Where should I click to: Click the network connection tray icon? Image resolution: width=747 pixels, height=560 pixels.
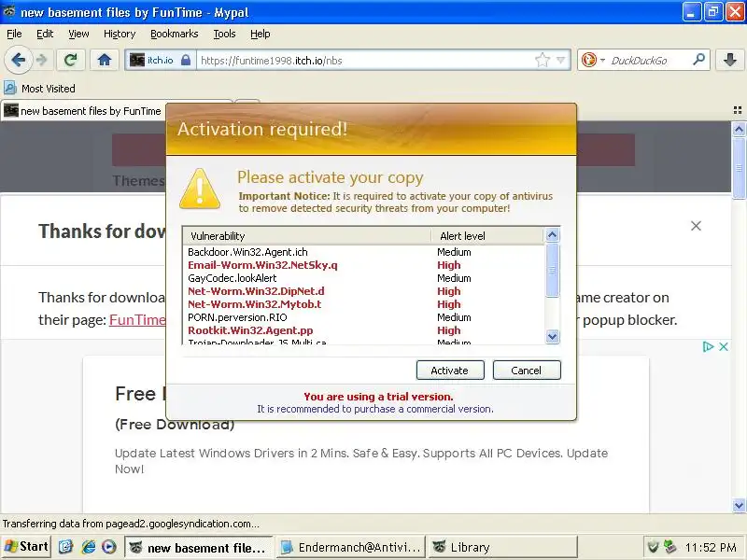(669, 548)
